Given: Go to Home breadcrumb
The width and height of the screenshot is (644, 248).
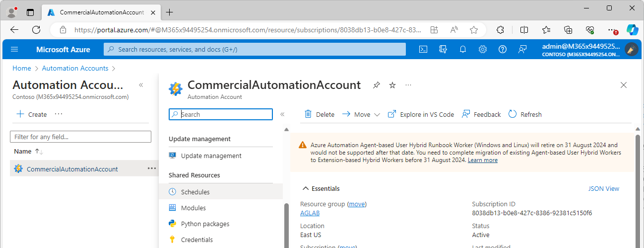Looking at the screenshot, I should tap(22, 68).
